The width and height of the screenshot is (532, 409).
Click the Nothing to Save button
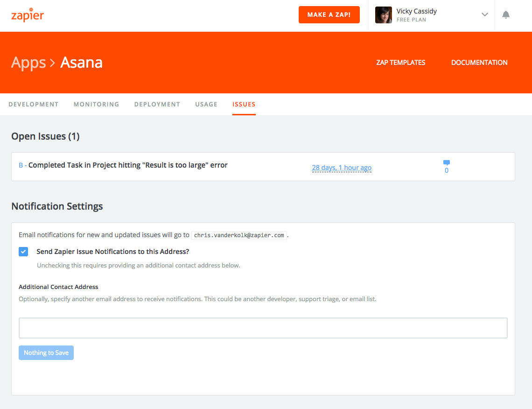tap(46, 353)
